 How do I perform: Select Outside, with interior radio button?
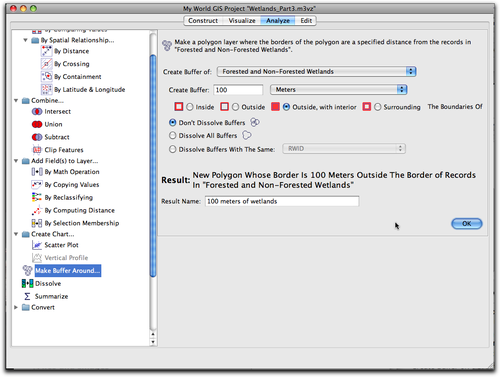pyautogui.click(x=286, y=107)
